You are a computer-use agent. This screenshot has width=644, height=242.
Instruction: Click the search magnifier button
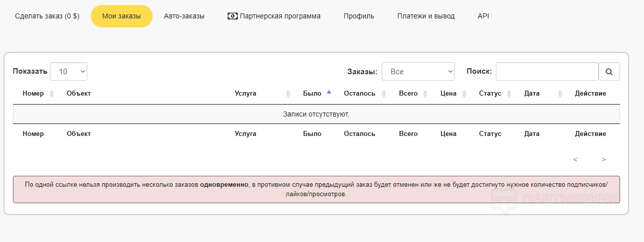(x=609, y=72)
